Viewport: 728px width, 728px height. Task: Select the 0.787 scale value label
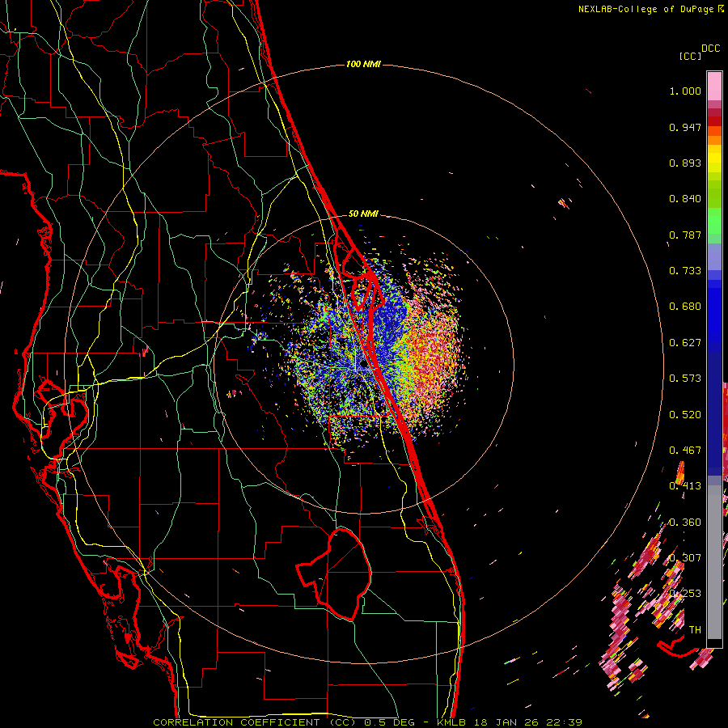[685, 235]
